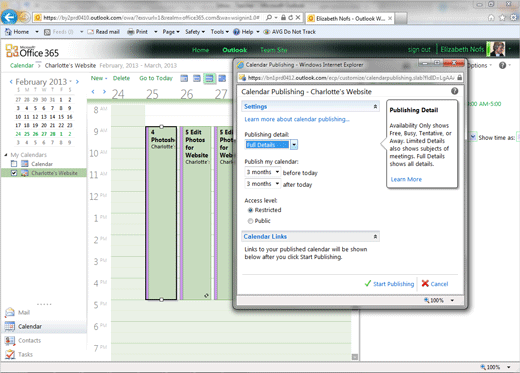Select the Restricted access level
This screenshot has height=373, width=520.
click(x=250, y=210)
